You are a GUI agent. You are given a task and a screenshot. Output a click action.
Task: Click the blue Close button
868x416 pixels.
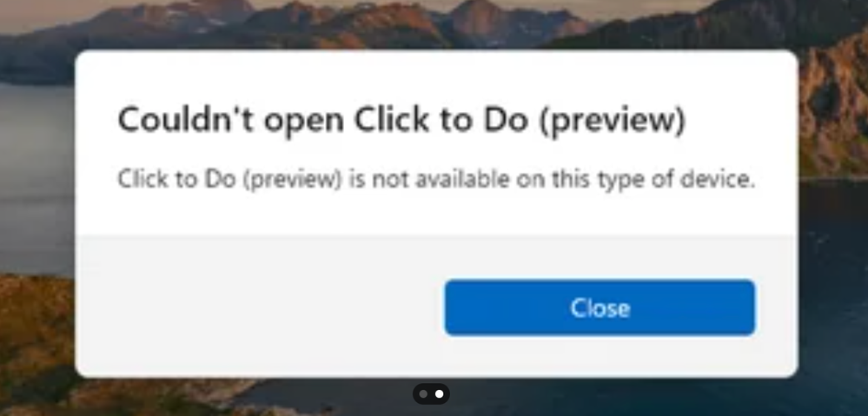600,307
